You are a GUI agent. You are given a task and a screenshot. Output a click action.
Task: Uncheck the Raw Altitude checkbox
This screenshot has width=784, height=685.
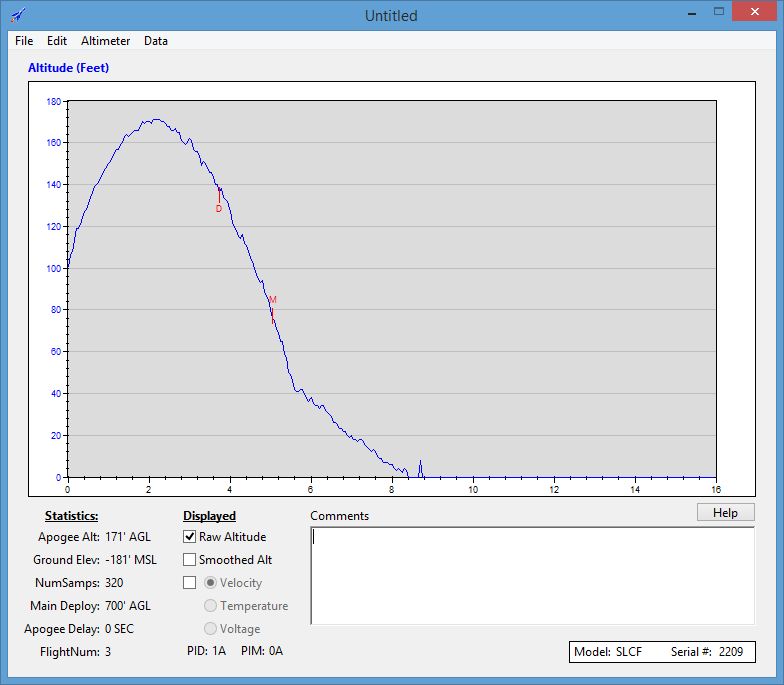[190, 537]
